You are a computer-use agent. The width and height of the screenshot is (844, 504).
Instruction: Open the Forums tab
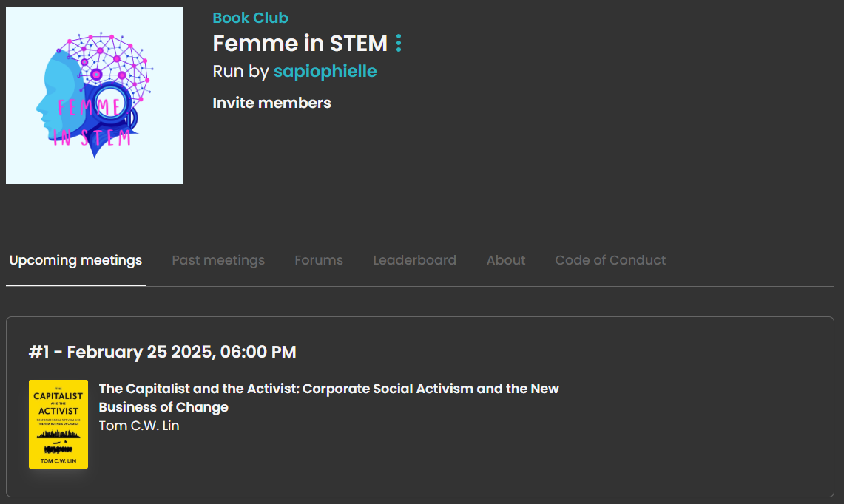point(319,260)
